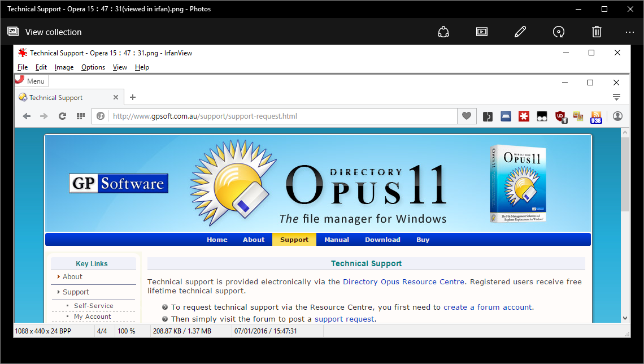Click the Directory Opus sun logo
The image size is (644, 364).
click(x=232, y=183)
